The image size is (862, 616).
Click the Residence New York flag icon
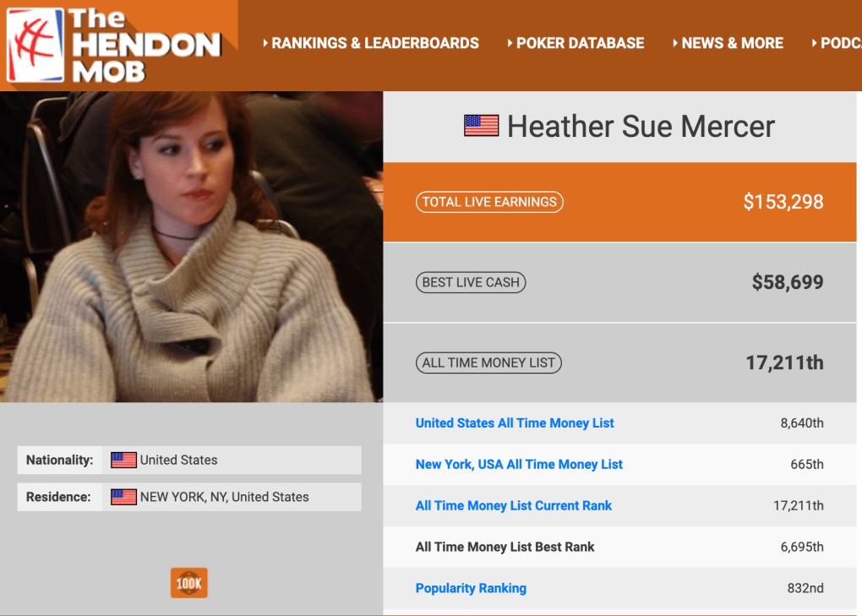click(x=123, y=497)
